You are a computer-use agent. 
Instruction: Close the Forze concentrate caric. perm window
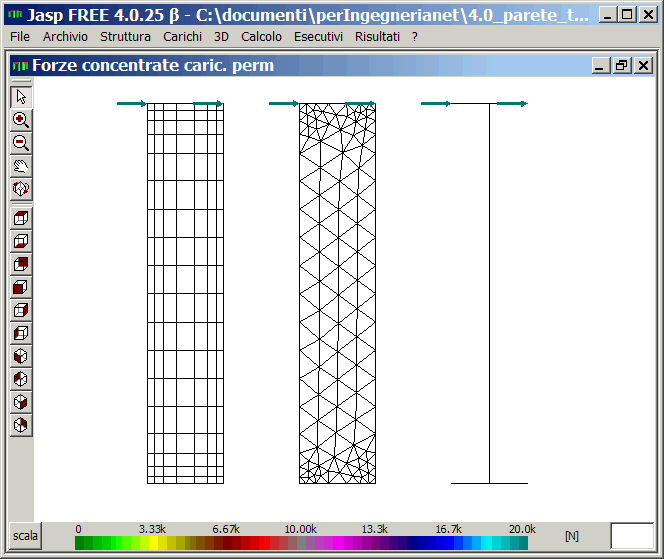643,66
